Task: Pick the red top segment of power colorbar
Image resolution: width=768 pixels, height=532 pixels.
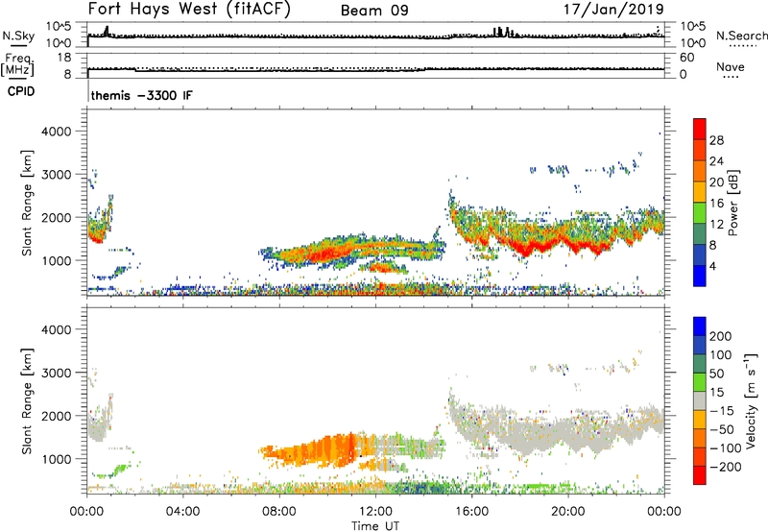Action: (700, 129)
